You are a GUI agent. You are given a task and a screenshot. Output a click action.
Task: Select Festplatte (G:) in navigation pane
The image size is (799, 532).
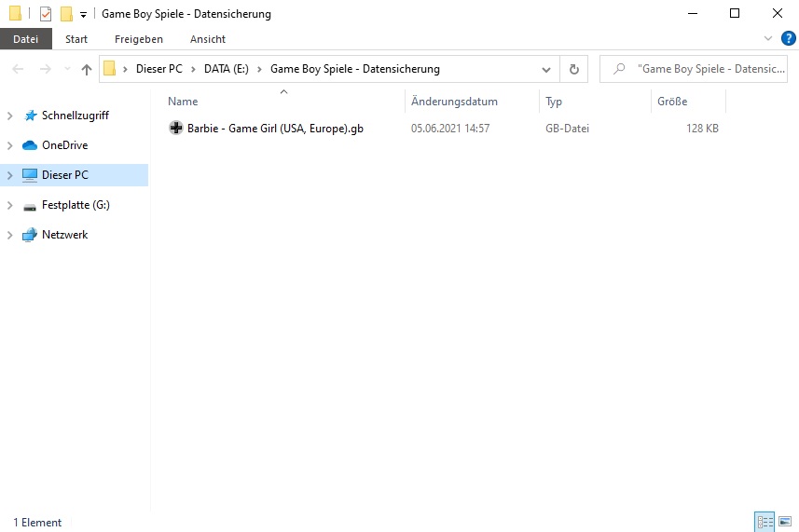(76, 205)
